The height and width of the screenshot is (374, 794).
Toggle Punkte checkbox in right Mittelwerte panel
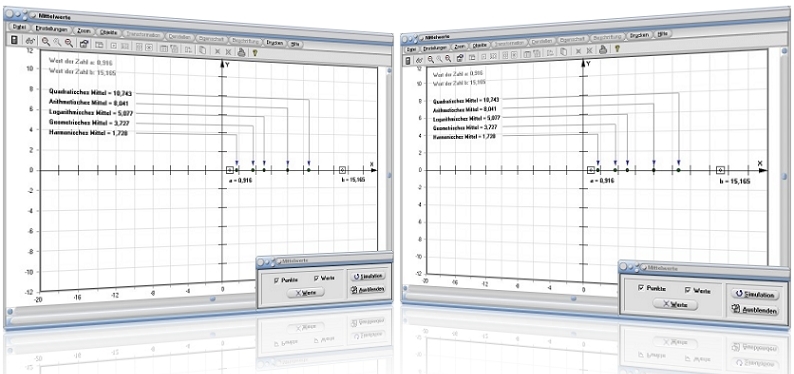click(640, 288)
